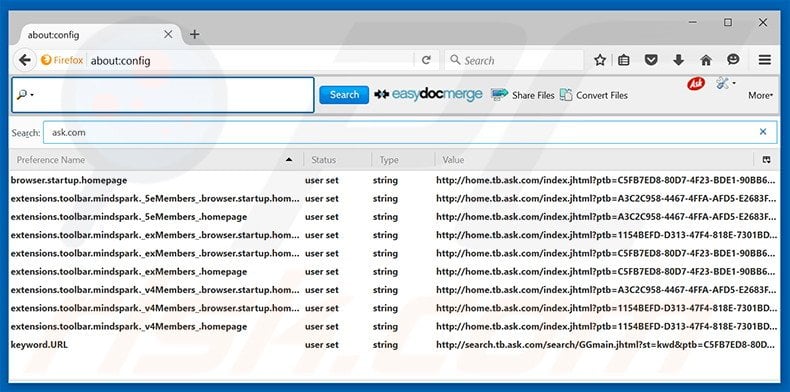This screenshot has height=392, width=790.
Task: Close the about:config tab
Action: click(x=168, y=34)
